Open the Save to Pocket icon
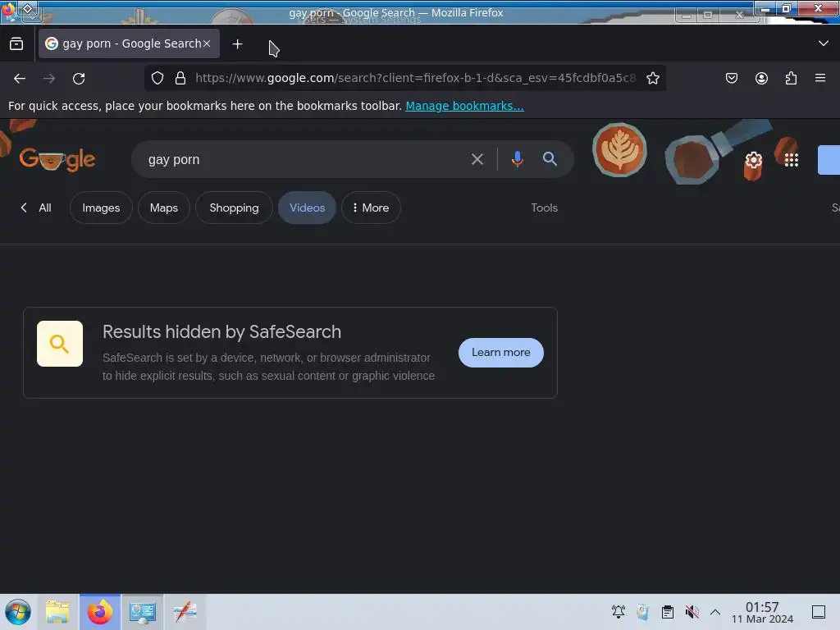This screenshot has height=630, width=840. [x=731, y=78]
